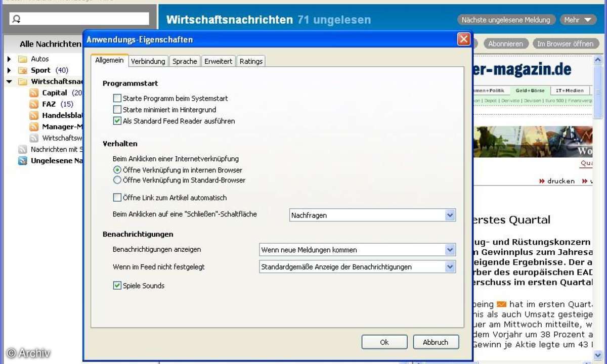Expand the Autos folder

click(x=9, y=59)
